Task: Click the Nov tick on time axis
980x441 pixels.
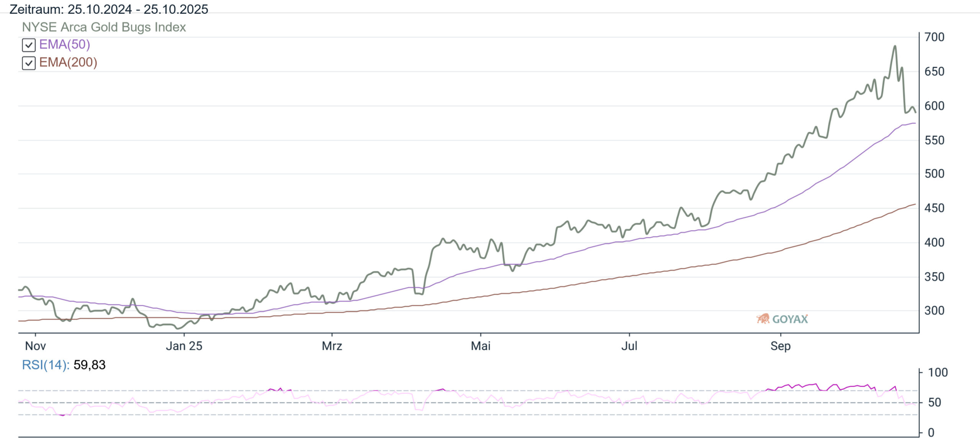Action: pos(36,346)
